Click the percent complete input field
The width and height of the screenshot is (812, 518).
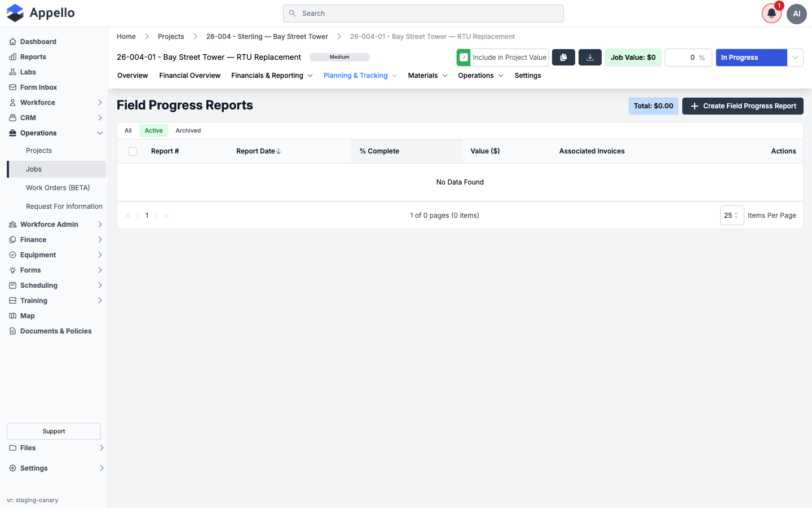pyautogui.click(x=688, y=58)
